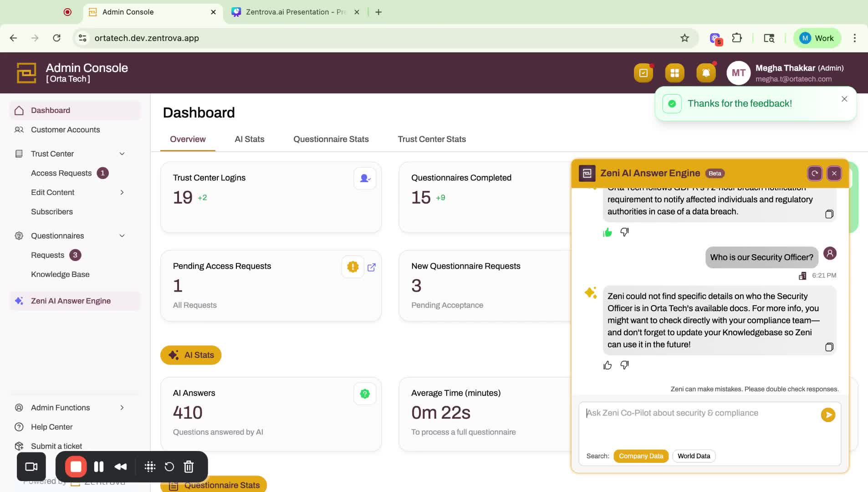Screen dimensions: 868x492
Task: Click the Trust Center Logins user icon
Action: [x=365, y=178]
